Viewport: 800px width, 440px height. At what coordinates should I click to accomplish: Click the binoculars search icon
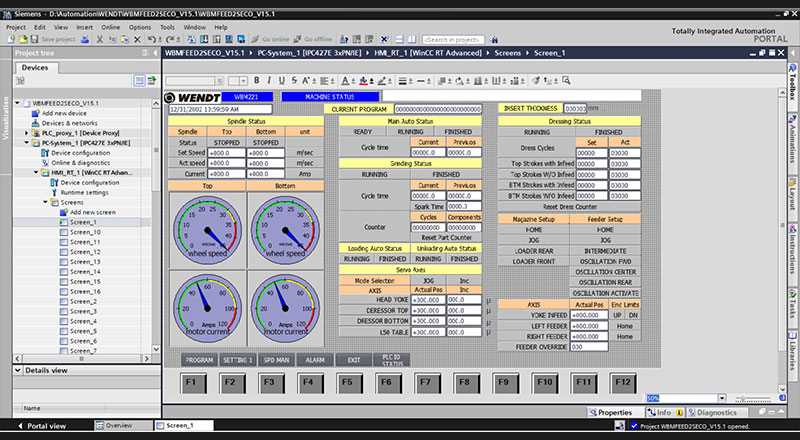click(x=493, y=39)
